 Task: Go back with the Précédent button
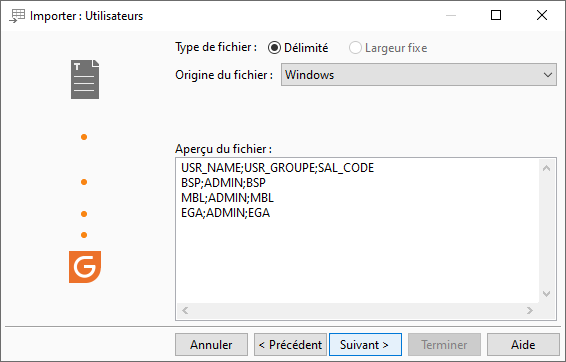pos(290,345)
